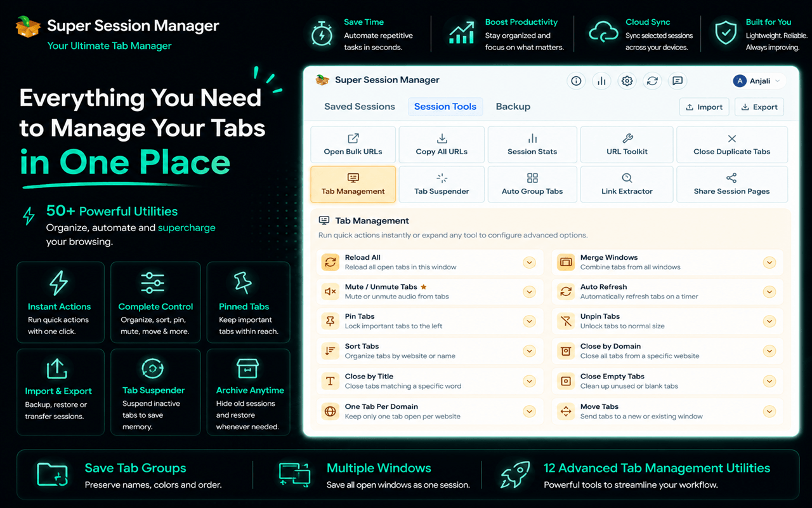This screenshot has width=812, height=508.
Task: Expand the Move Tabs options
Action: 769,411
